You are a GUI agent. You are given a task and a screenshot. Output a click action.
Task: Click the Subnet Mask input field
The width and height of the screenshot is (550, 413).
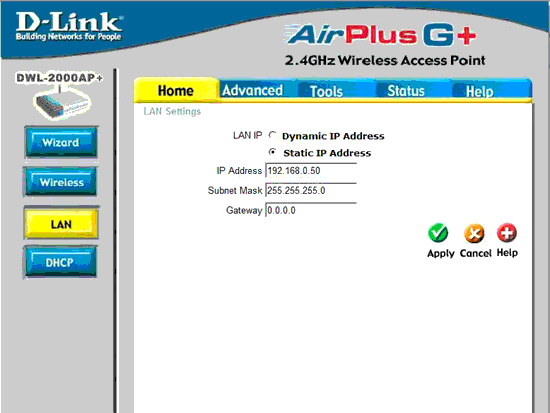311,191
